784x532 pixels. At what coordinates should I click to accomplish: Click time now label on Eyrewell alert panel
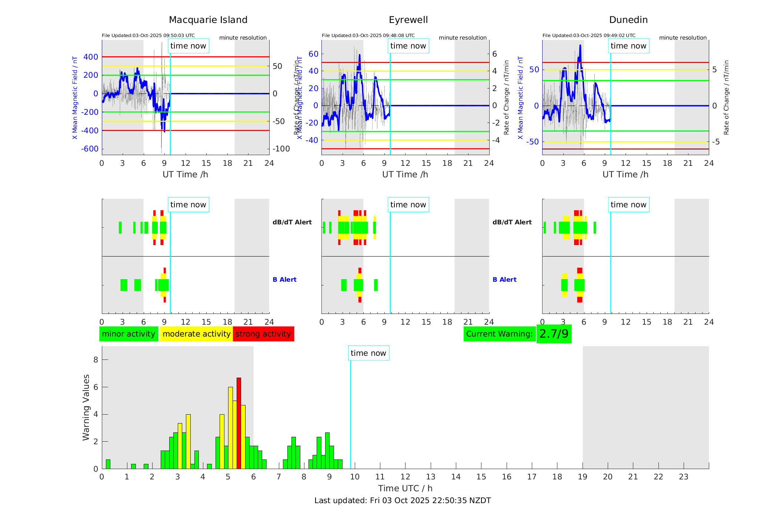408,205
